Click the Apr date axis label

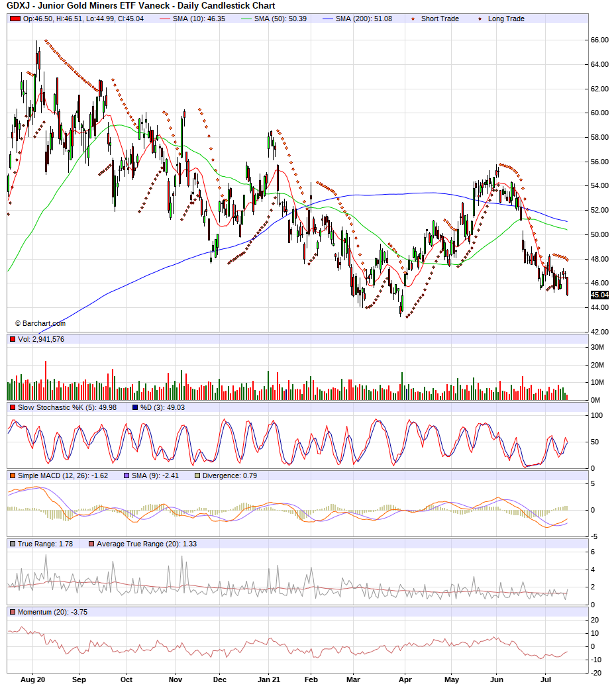(x=405, y=680)
